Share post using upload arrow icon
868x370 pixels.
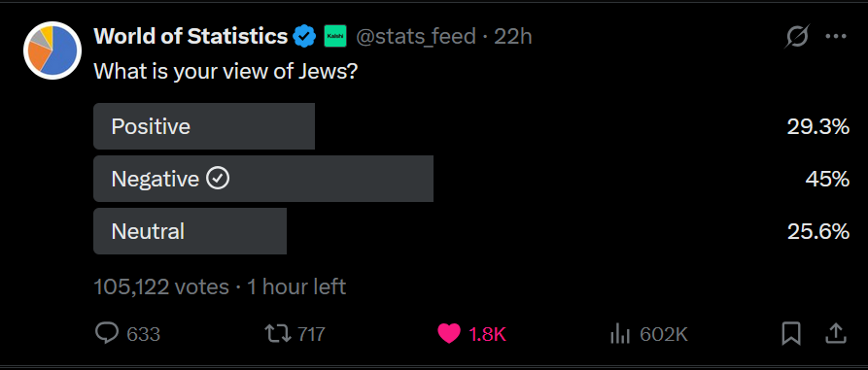click(836, 333)
